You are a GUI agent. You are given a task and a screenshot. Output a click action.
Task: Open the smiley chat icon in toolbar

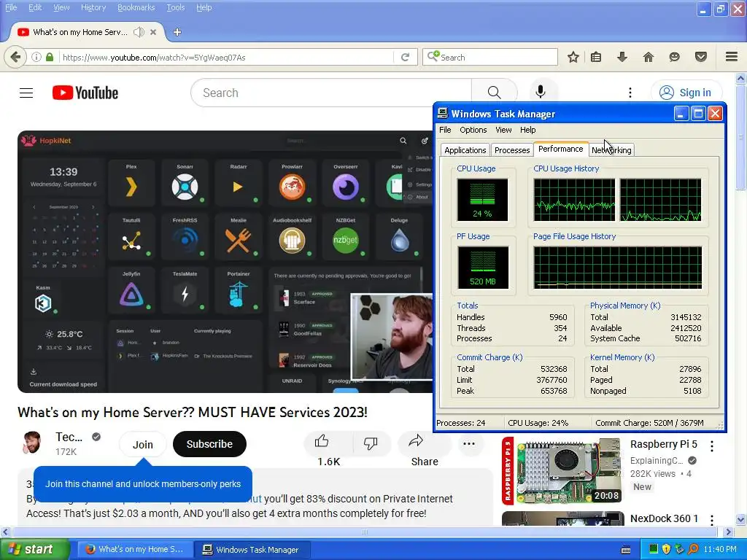[x=674, y=57]
